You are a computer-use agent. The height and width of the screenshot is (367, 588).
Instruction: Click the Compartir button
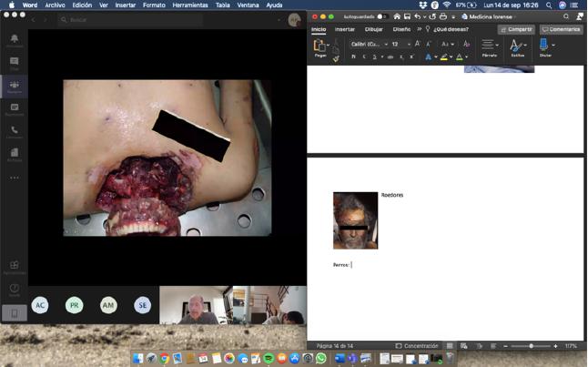(516, 29)
